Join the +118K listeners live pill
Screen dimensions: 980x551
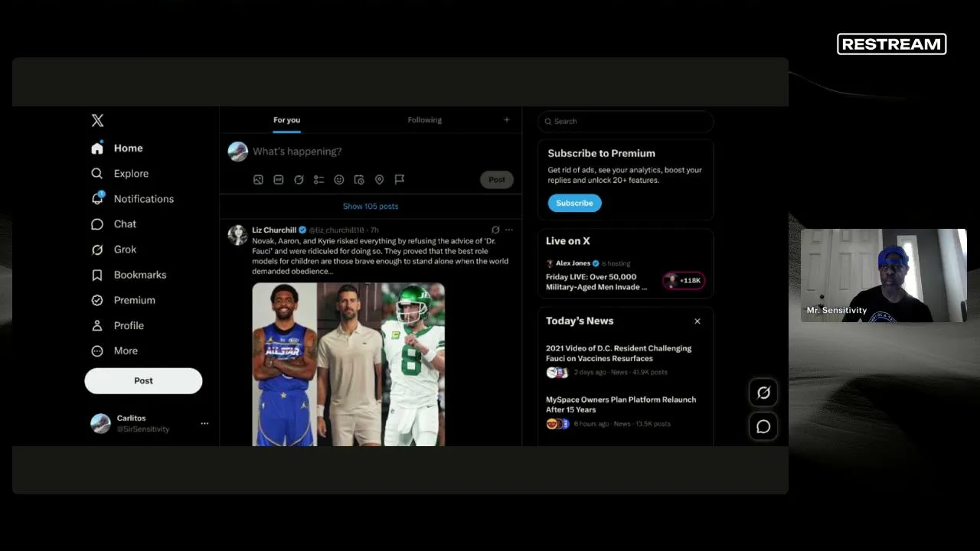(684, 281)
